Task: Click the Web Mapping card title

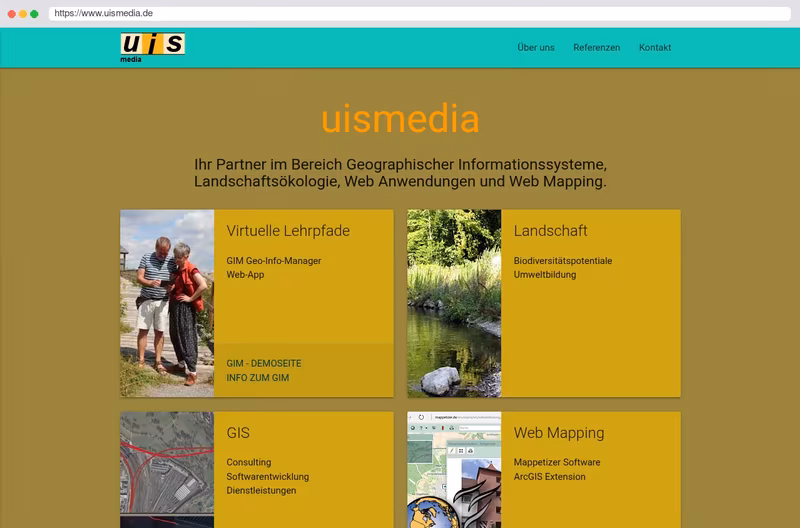Action: point(559,433)
